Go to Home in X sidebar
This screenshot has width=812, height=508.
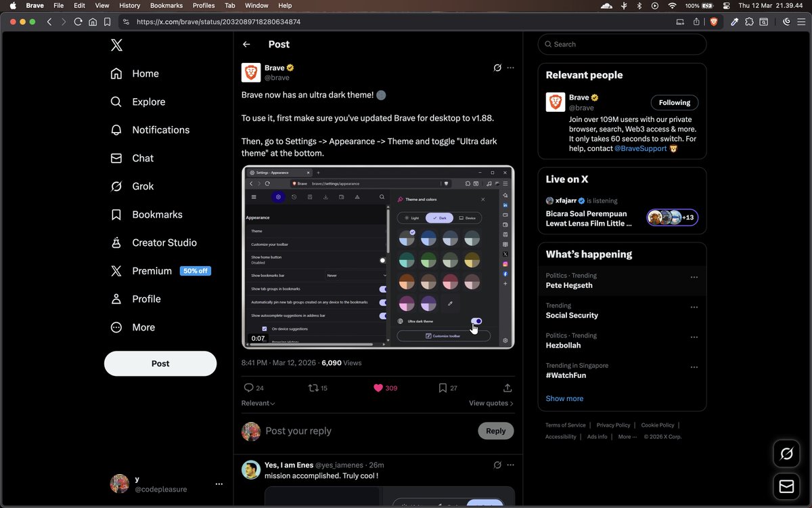click(x=135, y=74)
